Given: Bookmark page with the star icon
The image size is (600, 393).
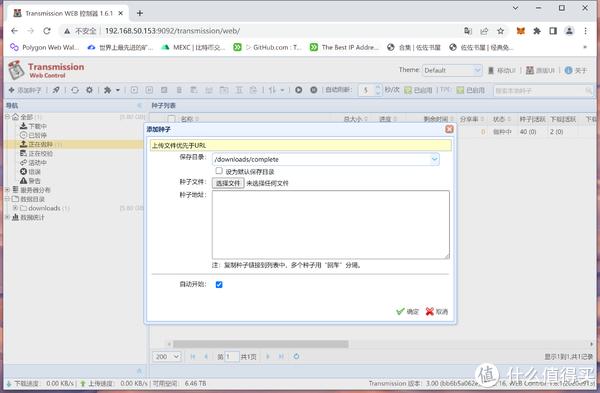Looking at the screenshot, I should coord(501,31).
